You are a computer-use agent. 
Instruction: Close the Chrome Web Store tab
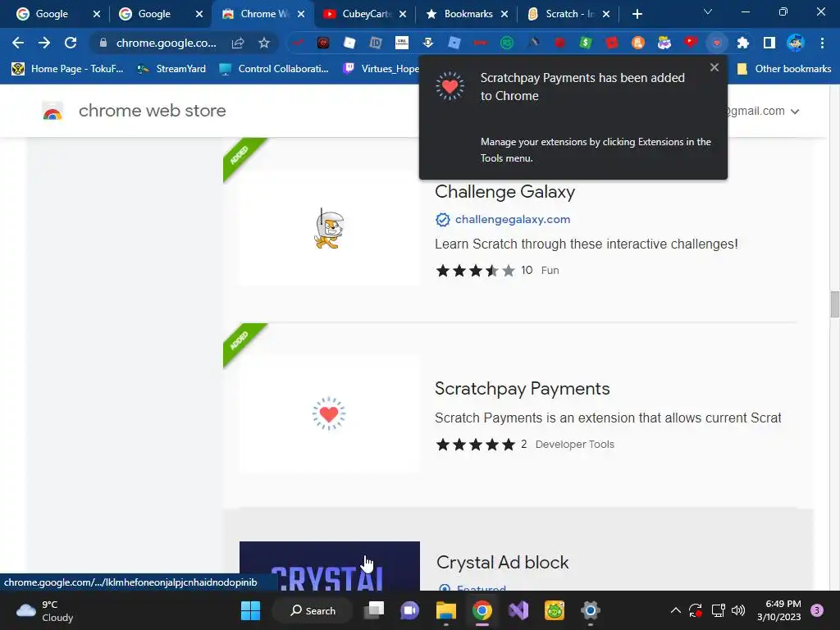301,14
